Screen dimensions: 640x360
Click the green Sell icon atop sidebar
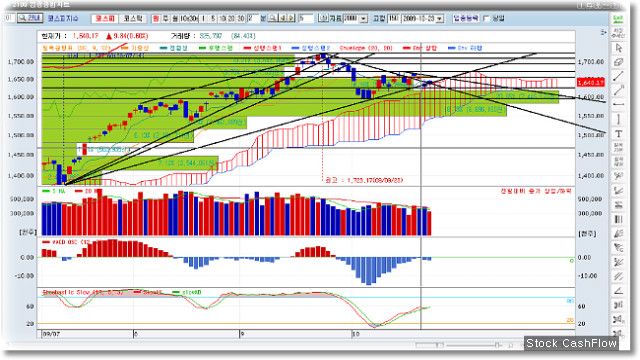point(618,19)
